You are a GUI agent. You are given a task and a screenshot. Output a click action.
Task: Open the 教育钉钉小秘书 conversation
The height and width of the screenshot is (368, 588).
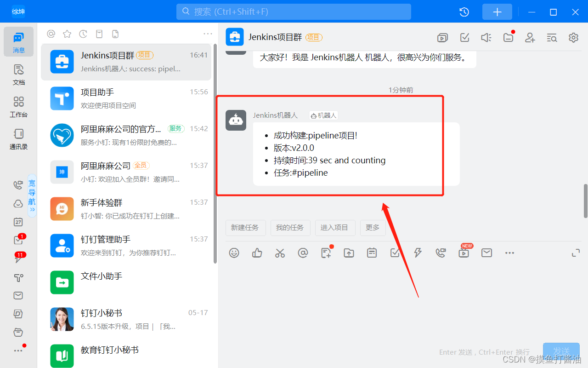pyautogui.click(x=126, y=355)
